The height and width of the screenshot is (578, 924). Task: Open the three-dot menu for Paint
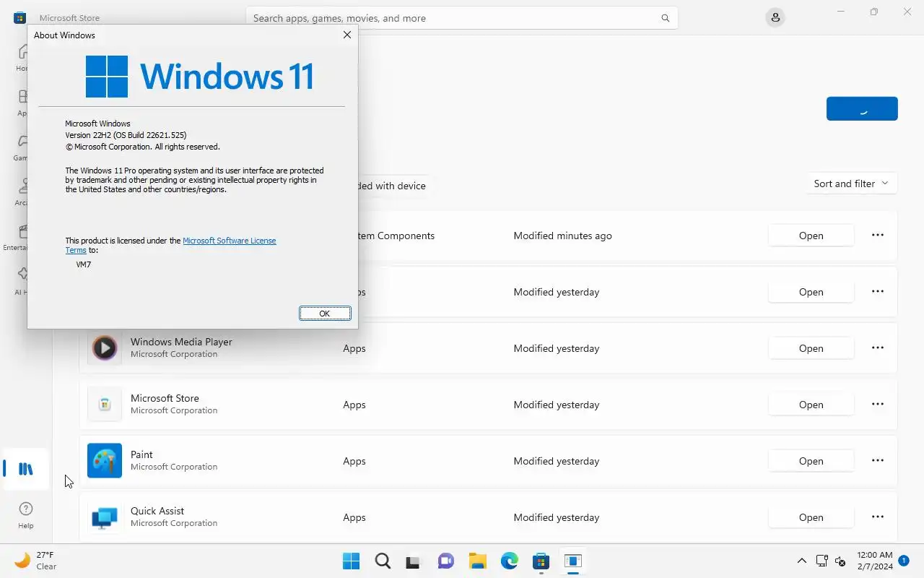(x=878, y=460)
